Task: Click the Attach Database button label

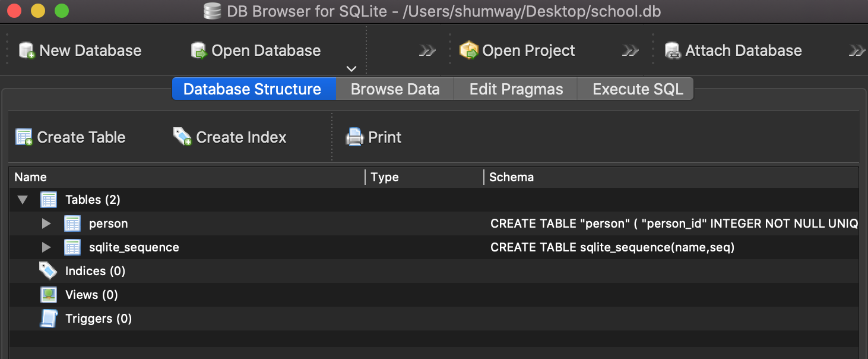Action: pyautogui.click(x=743, y=51)
